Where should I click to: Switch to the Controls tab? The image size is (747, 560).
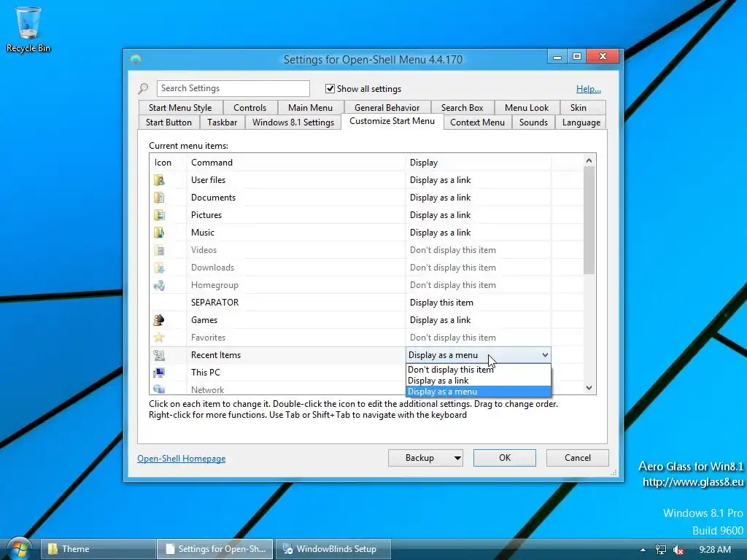(249, 108)
